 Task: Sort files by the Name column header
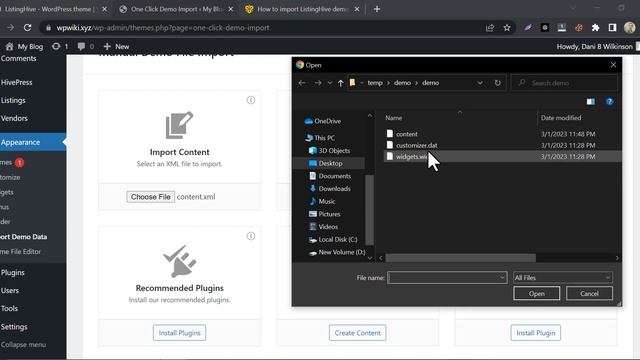(394, 118)
